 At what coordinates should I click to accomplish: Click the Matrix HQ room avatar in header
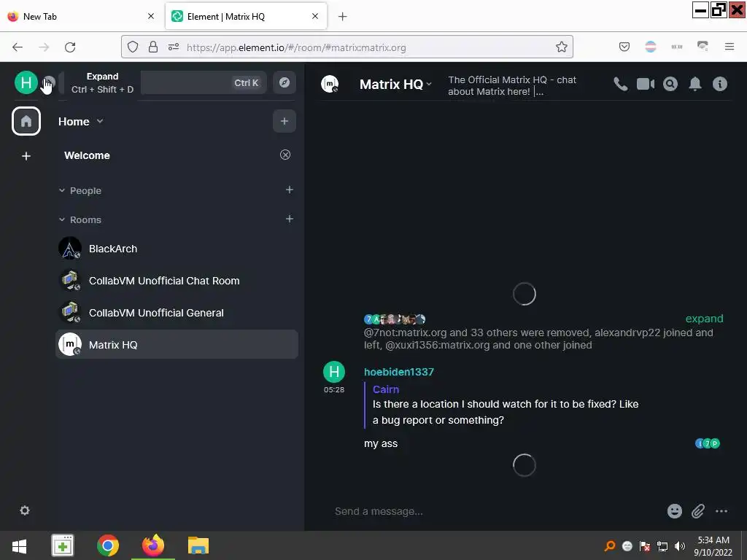[330, 84]
